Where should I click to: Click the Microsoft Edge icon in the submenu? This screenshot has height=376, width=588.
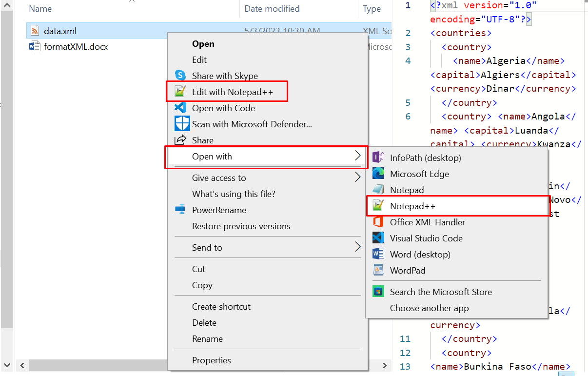378,174
